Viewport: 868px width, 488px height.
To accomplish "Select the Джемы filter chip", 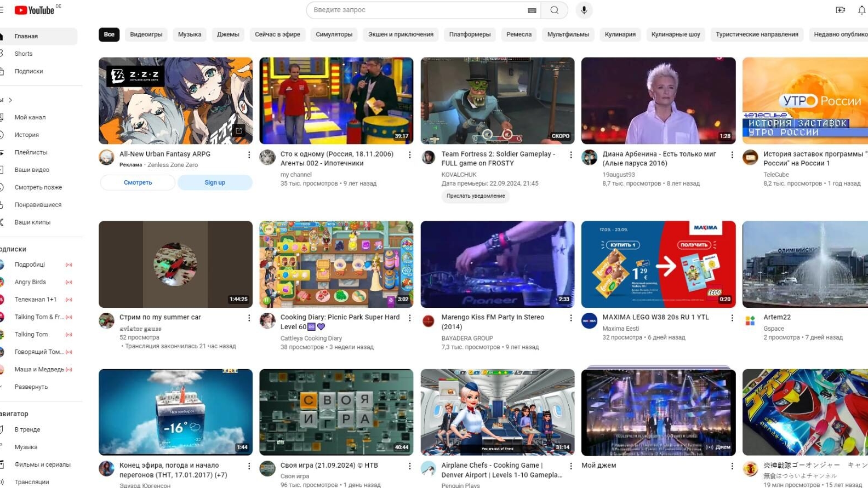I will (228, 35).
